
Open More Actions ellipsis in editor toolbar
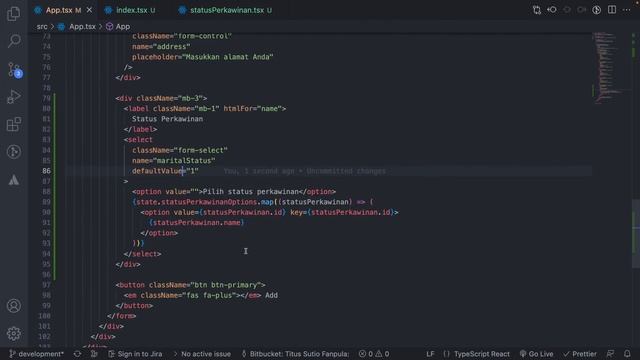coord(627,10)
